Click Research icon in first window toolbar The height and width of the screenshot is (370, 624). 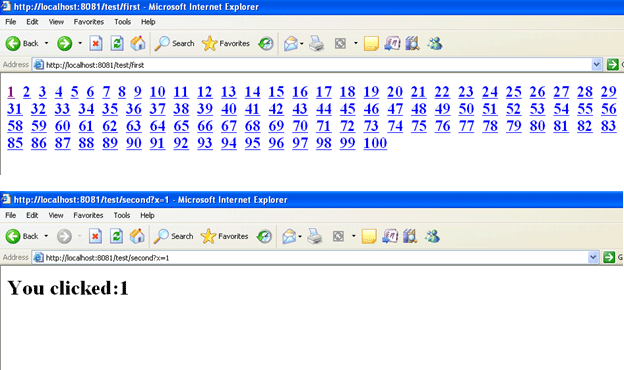pos(392,43)
